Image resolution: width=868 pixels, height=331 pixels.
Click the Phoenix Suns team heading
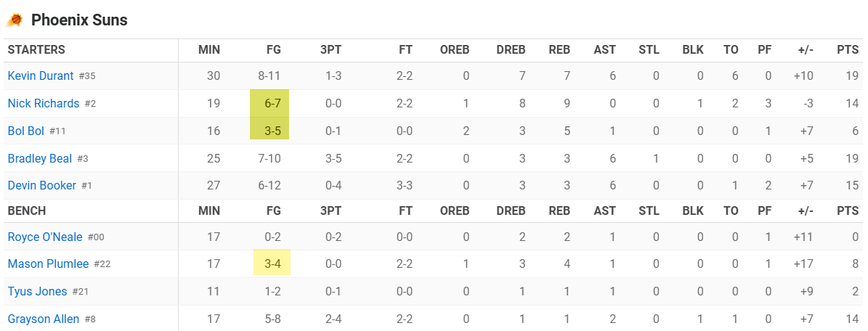[x=79, y=20]
